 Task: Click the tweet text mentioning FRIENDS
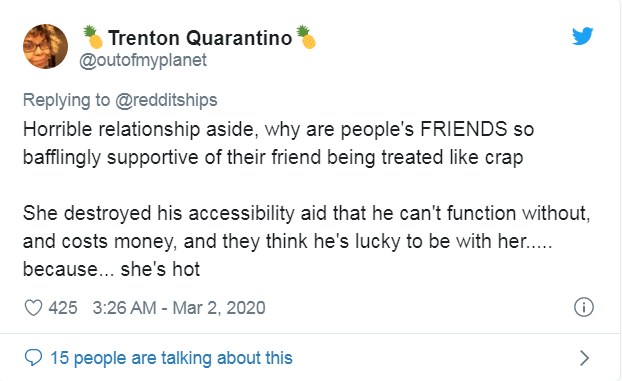tap(278, 129)
